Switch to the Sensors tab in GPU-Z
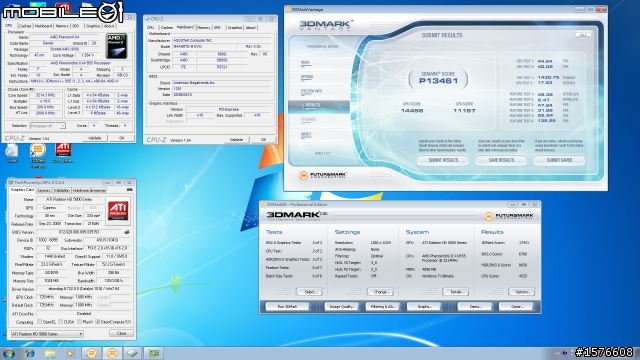Screen dimensions: 640x360 43,190
